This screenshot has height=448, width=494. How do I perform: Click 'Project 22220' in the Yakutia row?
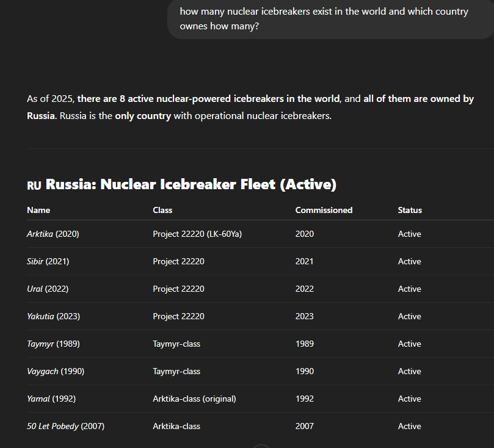point(179,316)
